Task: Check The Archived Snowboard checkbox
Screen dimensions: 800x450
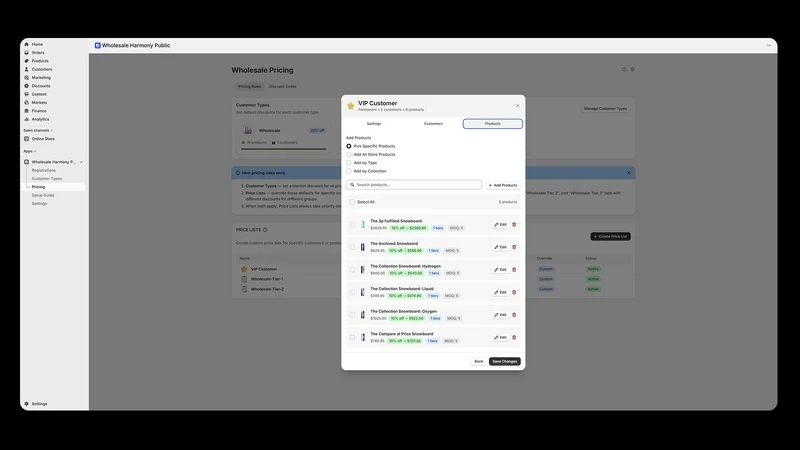Action: click(353, 247)
